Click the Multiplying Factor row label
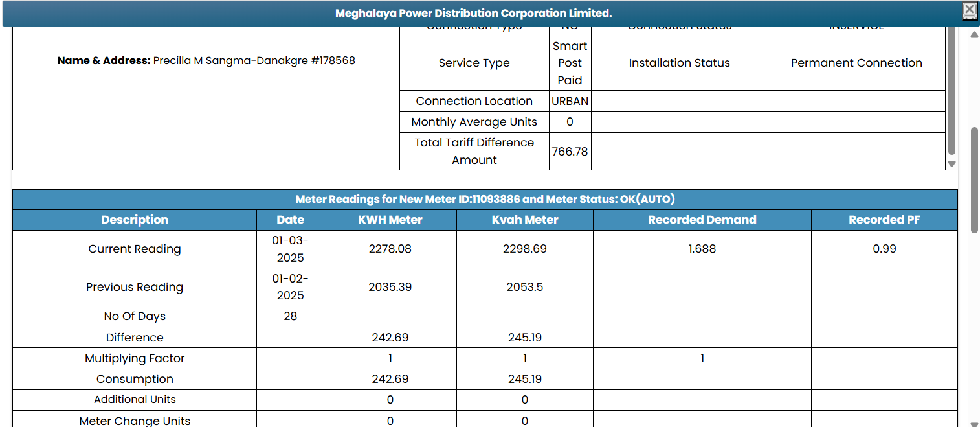The image size is (980, 427). tap(135, 358)
